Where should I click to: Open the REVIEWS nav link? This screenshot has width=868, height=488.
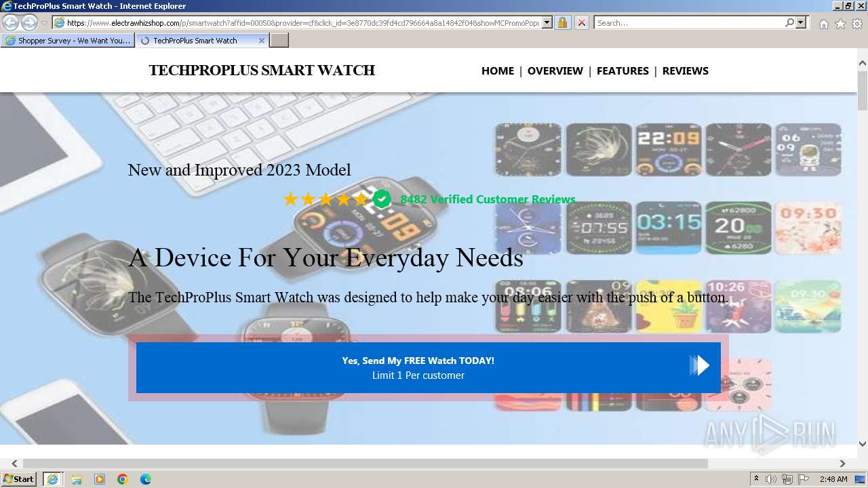685,70
